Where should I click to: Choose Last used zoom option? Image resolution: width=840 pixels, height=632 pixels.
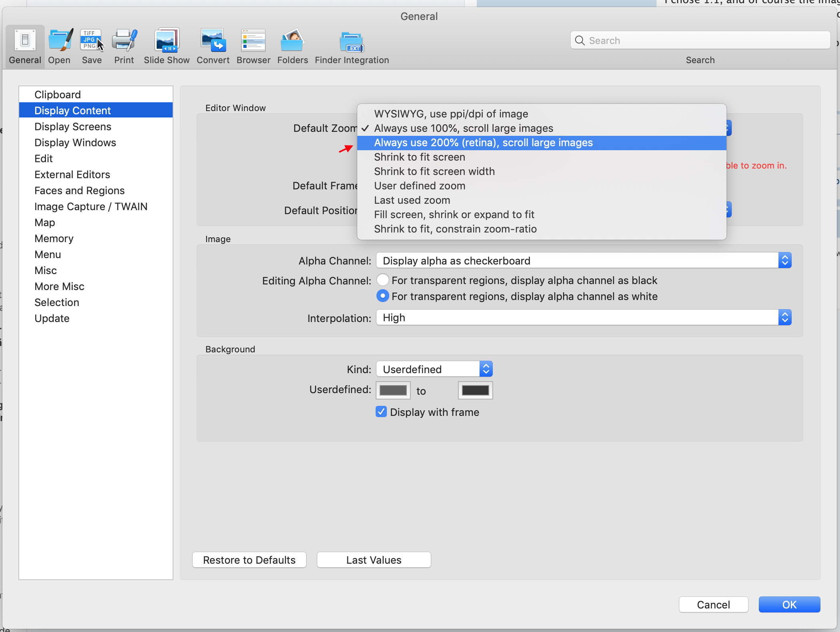[542, 200]
